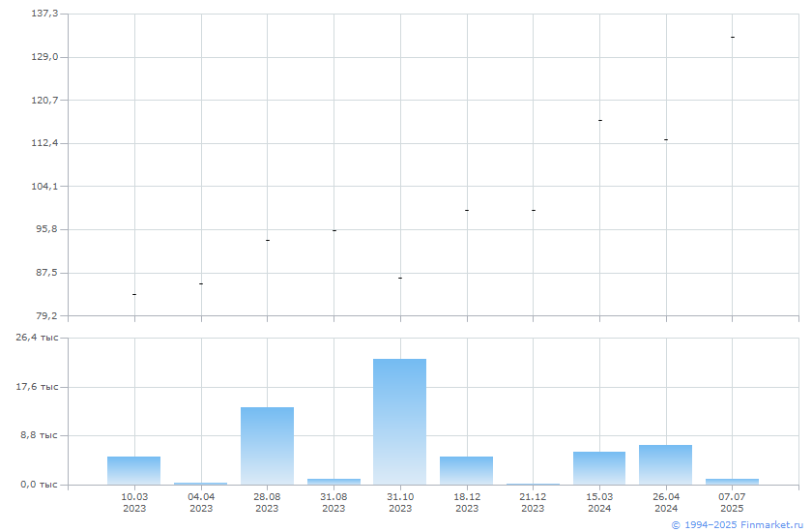Click the volume bar for 18.12 2023

pos(467,470)
